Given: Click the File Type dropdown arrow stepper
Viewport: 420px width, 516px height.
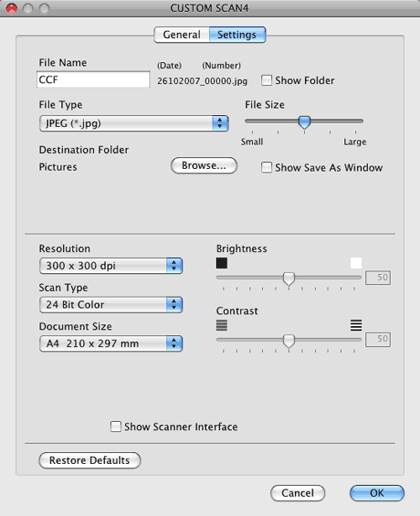Looking at the screenshot, I should click(220, 124).
